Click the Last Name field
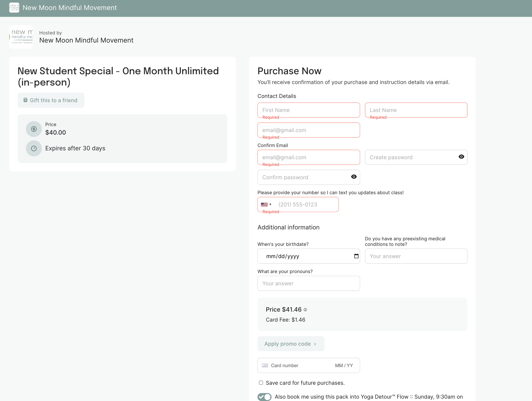532x401 pixels. (416, 110)
